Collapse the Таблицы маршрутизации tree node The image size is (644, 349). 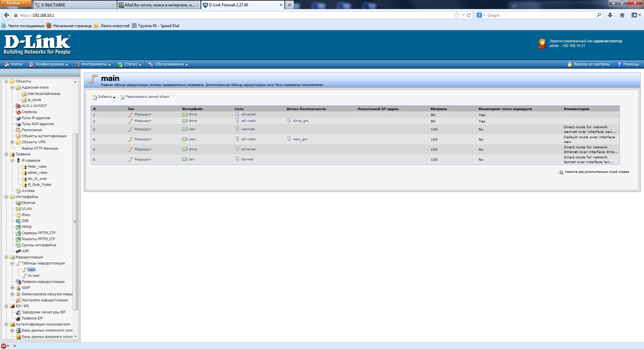click(12, 263)
